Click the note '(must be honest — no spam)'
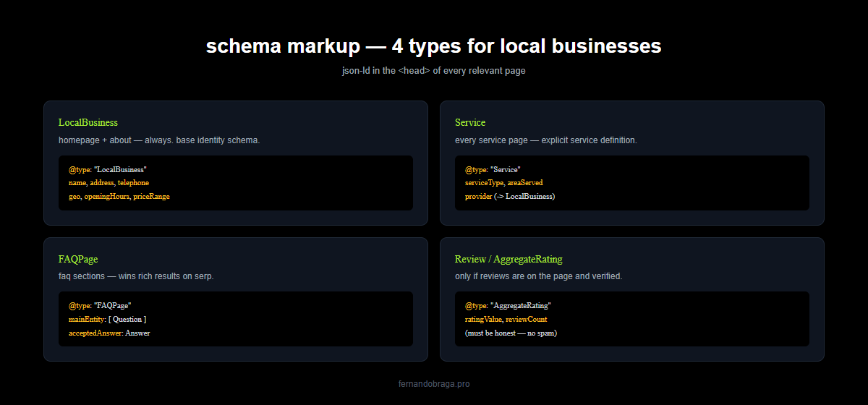Screen dimensions: 868x405 point(511,333)
